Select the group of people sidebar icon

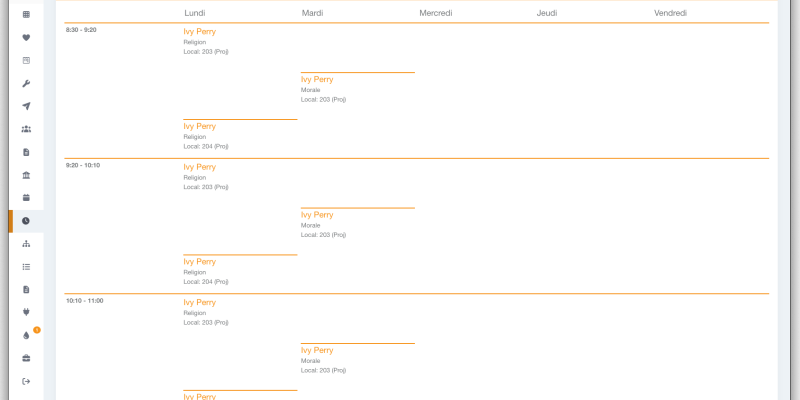(26, 129)
